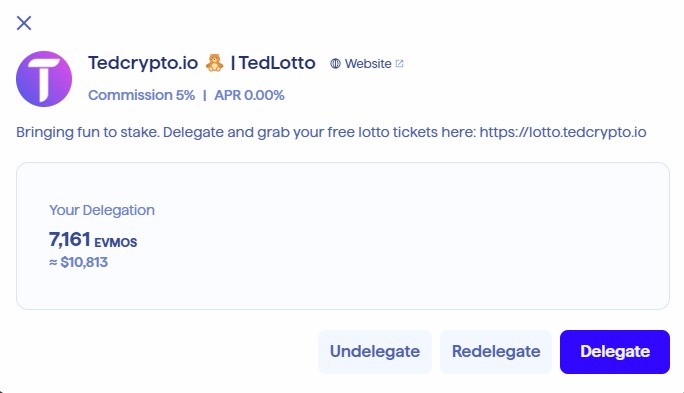This screenshot has width=684, height=393.
Task: Click the Commission 5% label
Action: pos(141,95)
